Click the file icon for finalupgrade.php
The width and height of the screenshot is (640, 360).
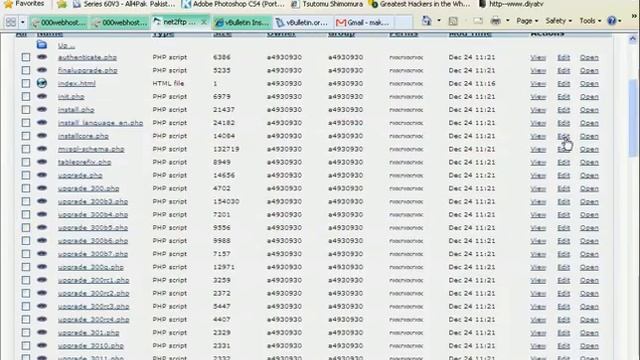point(42,70)
